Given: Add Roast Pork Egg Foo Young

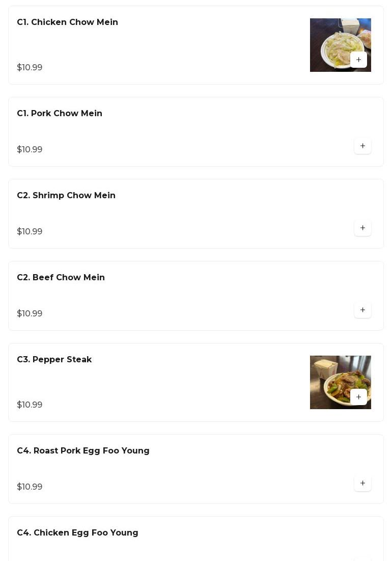Looking at the screenshot, I should pyautogui.click(x=362, y=484).
